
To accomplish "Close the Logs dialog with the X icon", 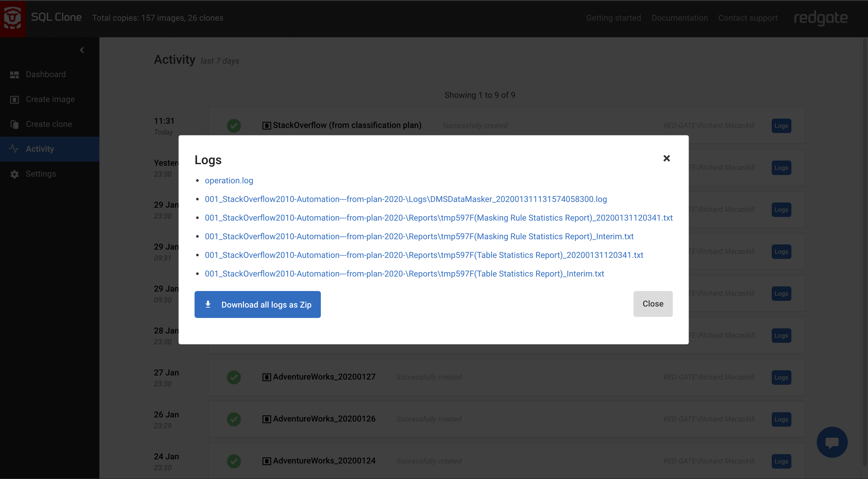I will [666, 158].
